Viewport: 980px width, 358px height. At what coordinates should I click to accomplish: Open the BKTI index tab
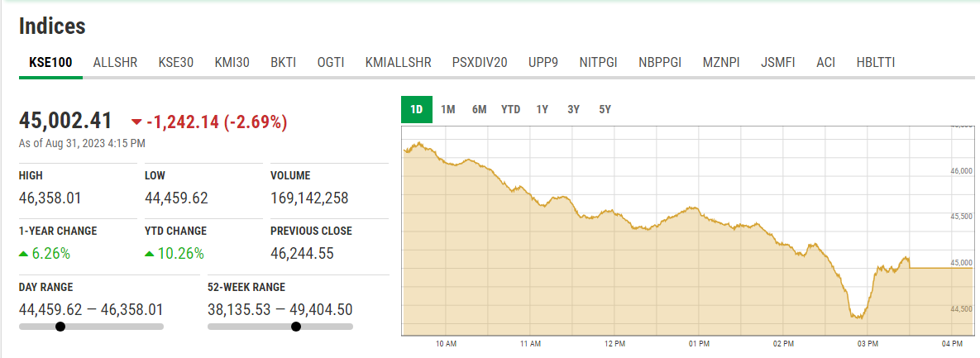(x=283, y=63)
